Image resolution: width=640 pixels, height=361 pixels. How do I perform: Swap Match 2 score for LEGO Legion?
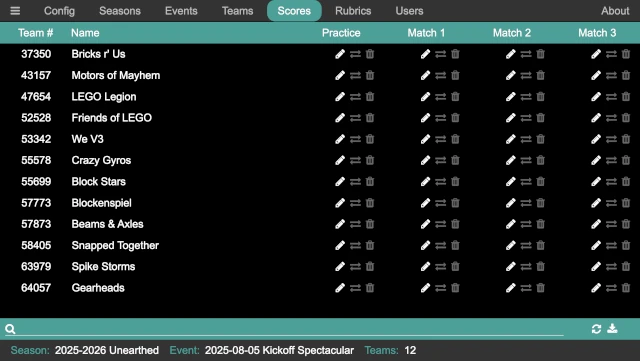point(526,96)
